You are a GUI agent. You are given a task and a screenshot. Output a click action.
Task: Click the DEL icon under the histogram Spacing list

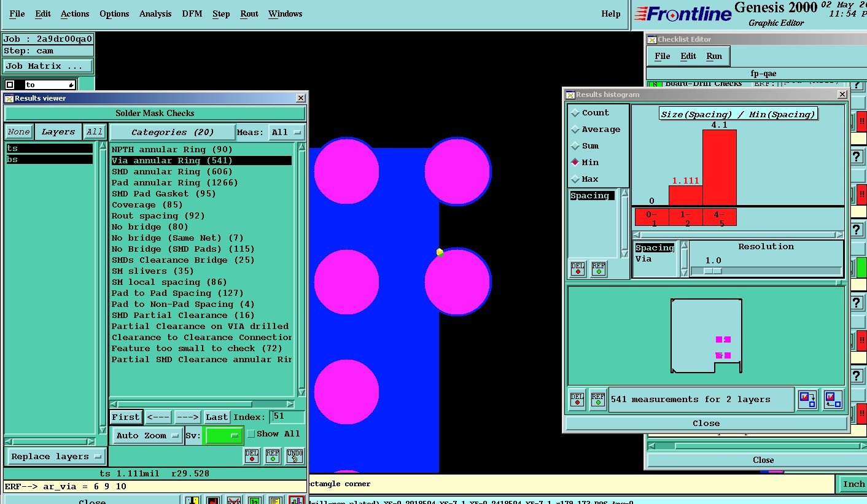click(578, 269)
